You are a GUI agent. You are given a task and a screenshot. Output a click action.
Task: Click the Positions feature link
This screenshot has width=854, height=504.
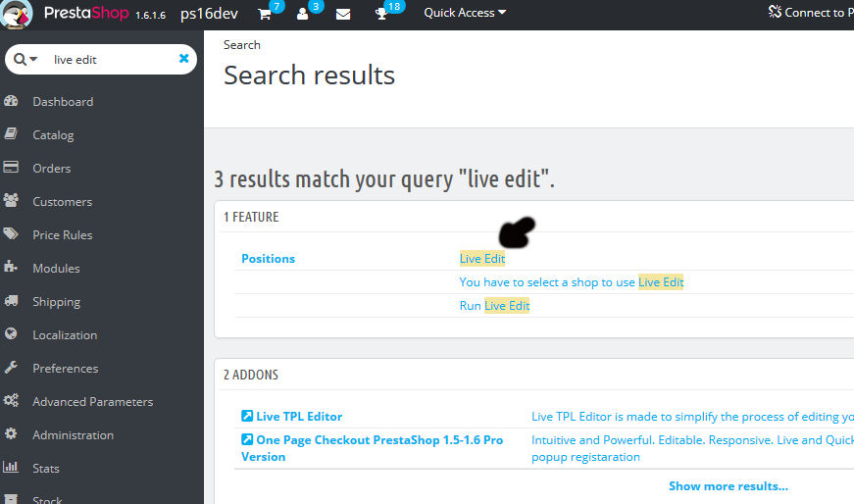coord(268,258)
